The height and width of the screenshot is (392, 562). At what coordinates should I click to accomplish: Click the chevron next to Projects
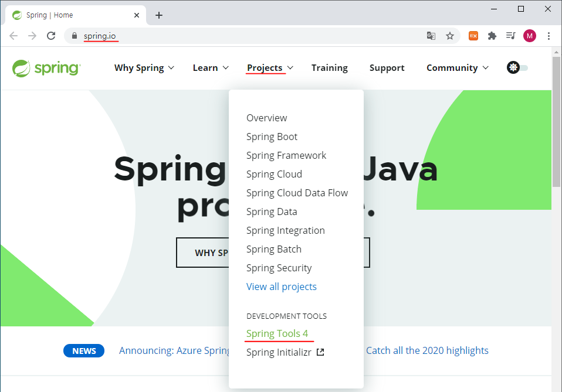(290, 67)
